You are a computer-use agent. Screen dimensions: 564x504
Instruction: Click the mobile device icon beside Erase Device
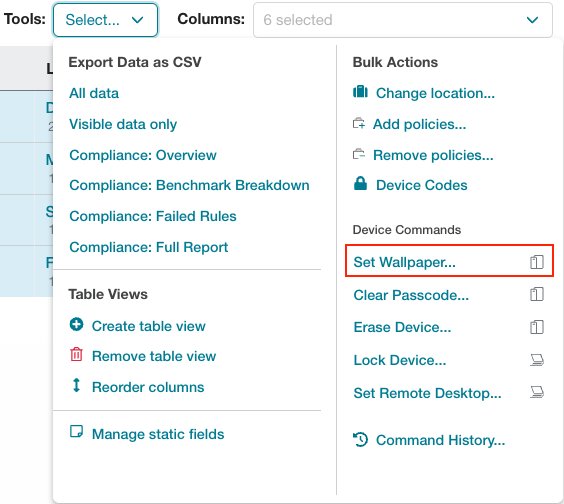click(537, 327)
